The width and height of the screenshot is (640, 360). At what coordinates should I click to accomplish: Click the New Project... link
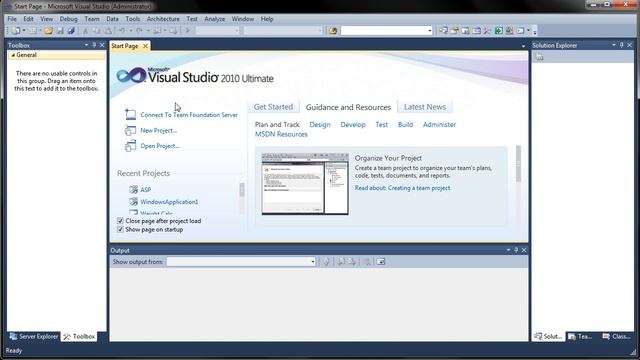point(158,130)
